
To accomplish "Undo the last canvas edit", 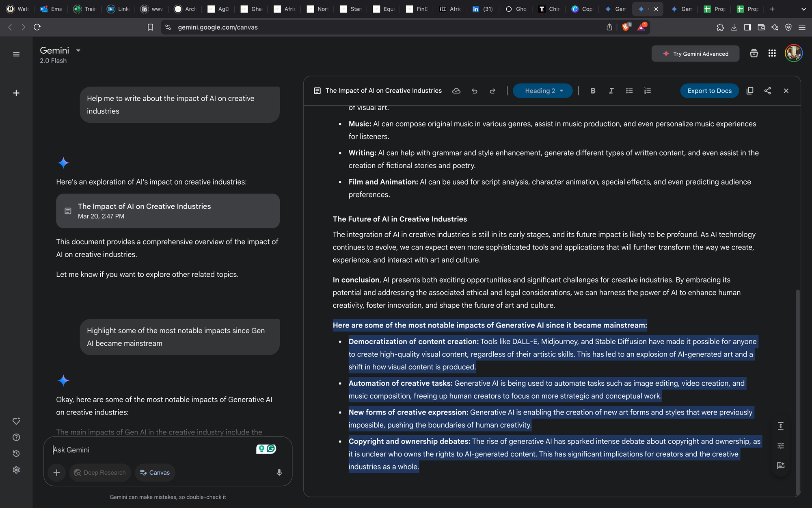I will [474, 91].
